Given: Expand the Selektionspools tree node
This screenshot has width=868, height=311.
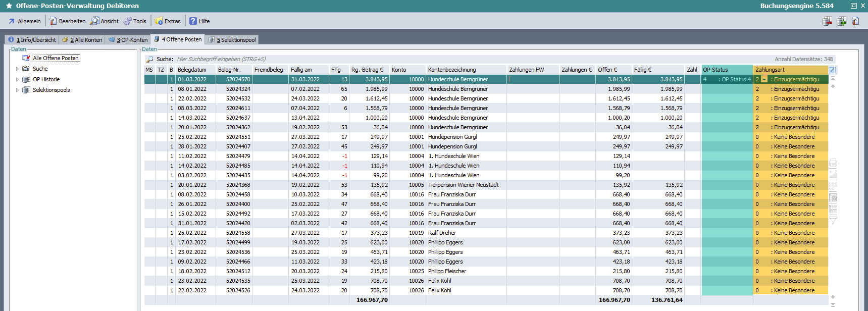Looking at the screenshot, I should tap(17, 90).
